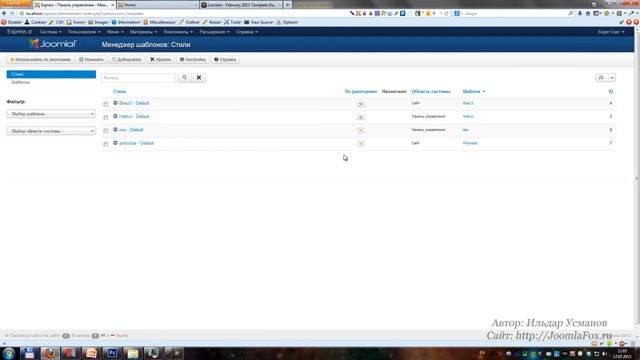Click the browser home icon
640x360 pixels.
point(588,13)
